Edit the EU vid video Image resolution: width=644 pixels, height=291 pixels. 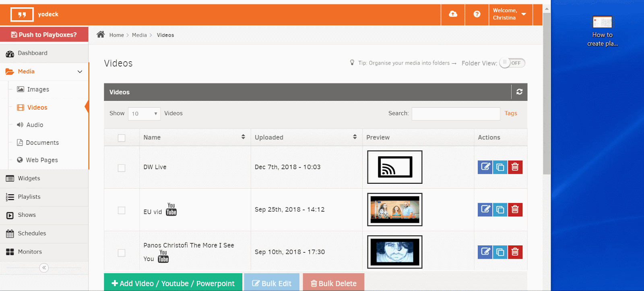[x=485, y=210]
